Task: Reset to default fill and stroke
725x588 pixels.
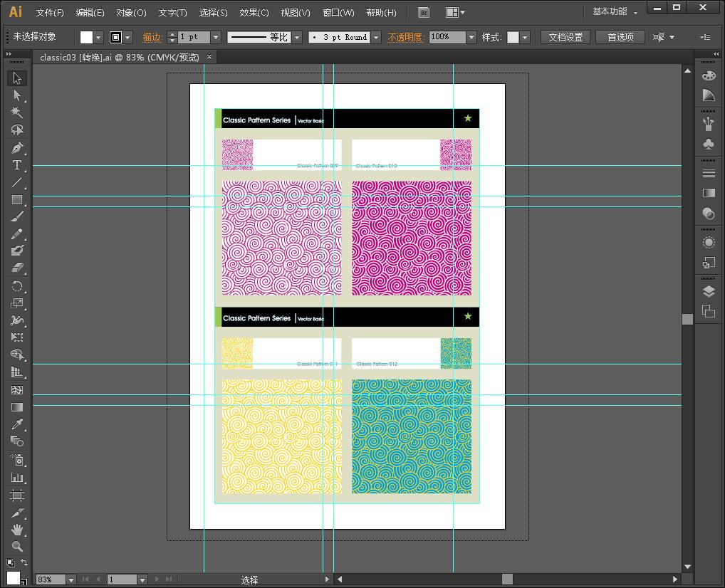Action: tap(9, 563)
